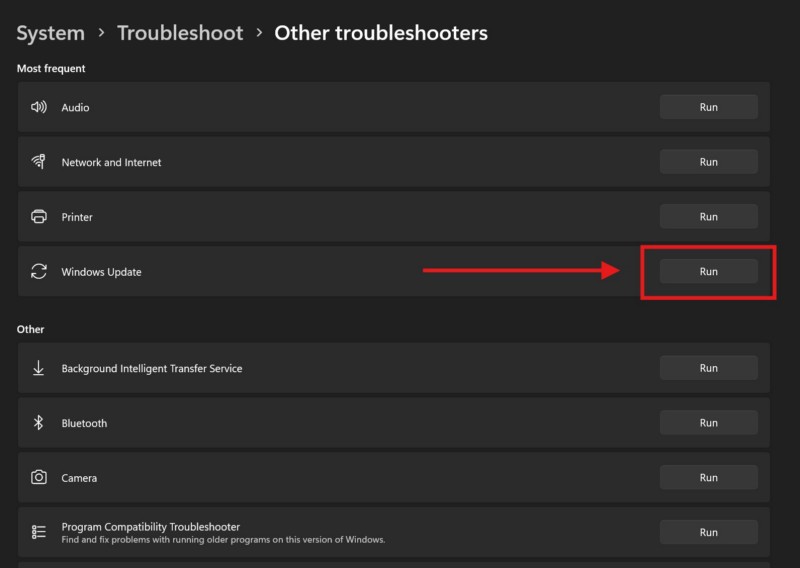The height and width of the screenshot is (568, 800).
Task: Click the Printer icon
Action: click(x=39, y=217)
